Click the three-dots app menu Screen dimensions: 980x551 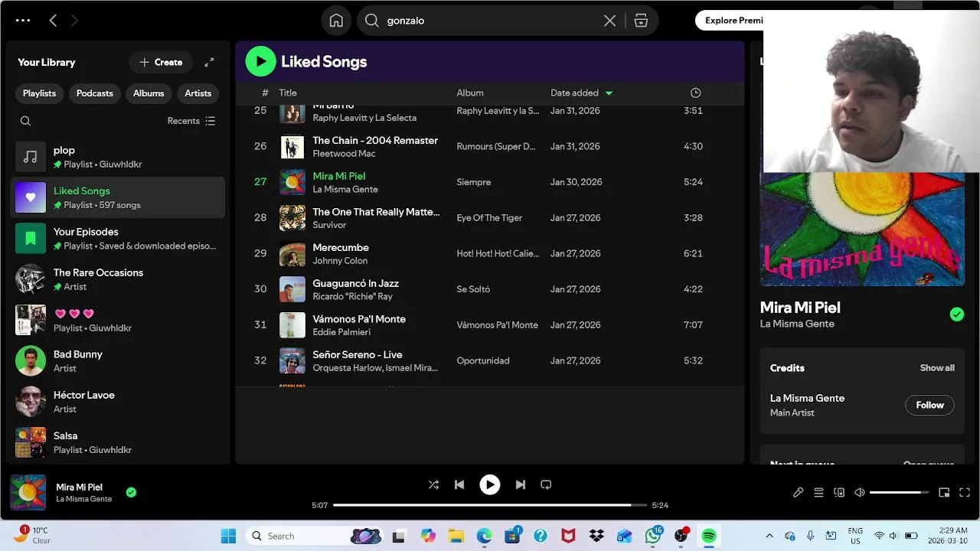point(23,21)
